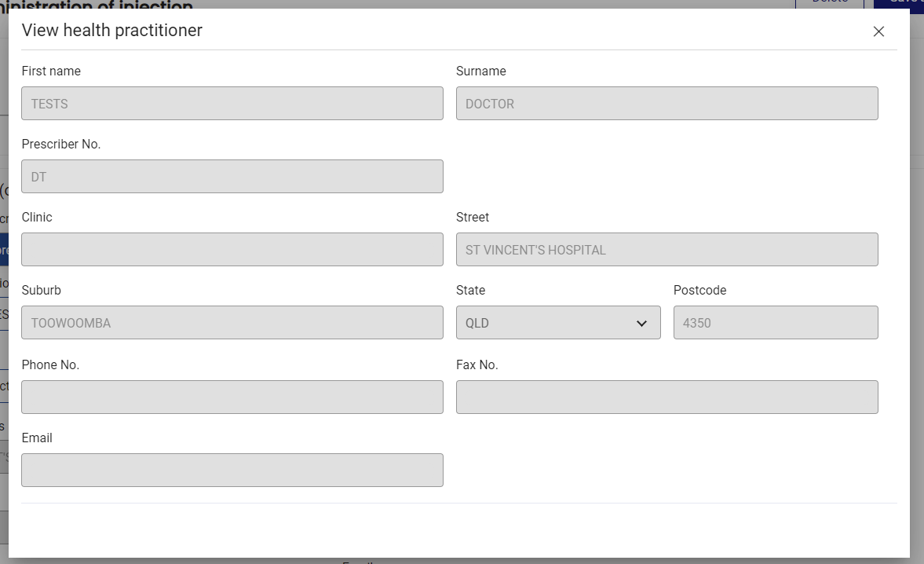Click the 'Phone No.' label

pos(51,364)
